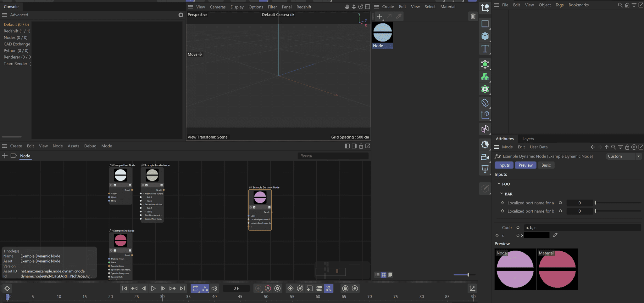The height and width of the screenshot is (303, 644).
Task: Switch to the Layers tab
Action: [x=528, y=139]
